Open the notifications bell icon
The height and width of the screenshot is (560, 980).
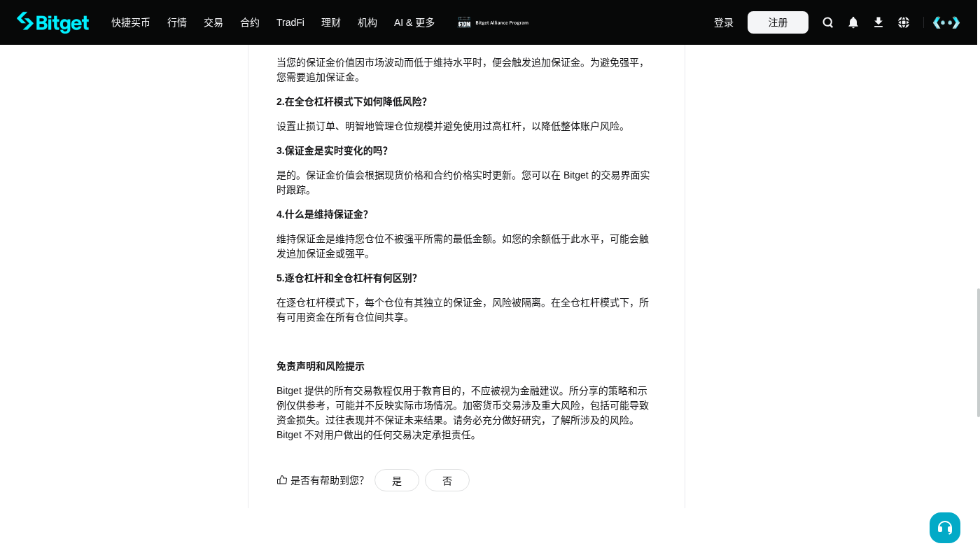[x=853, y=22]
